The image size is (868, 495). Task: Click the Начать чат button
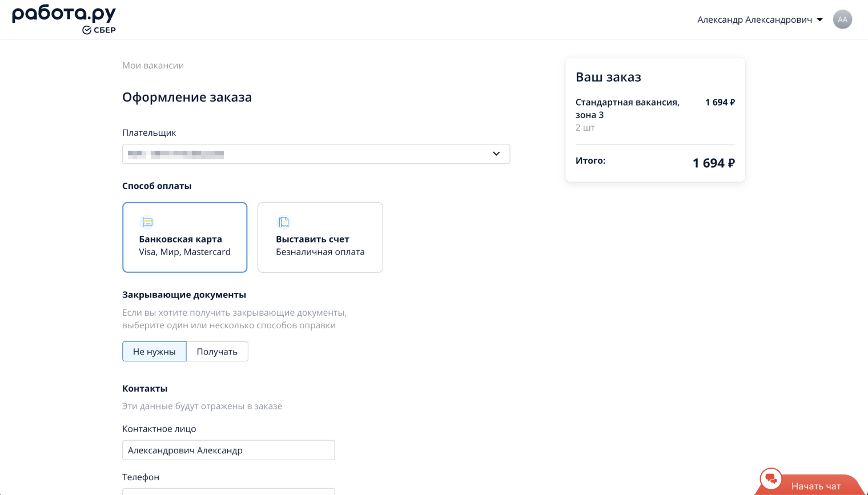click(815, 486)
